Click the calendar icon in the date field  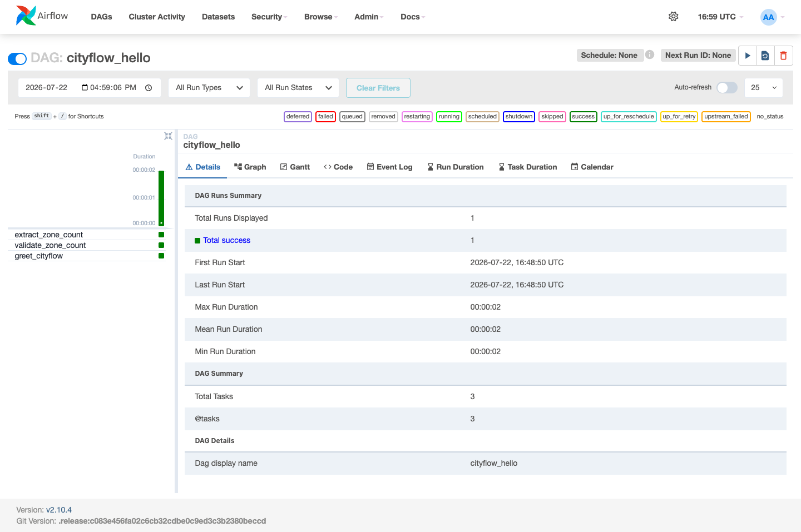85,87
